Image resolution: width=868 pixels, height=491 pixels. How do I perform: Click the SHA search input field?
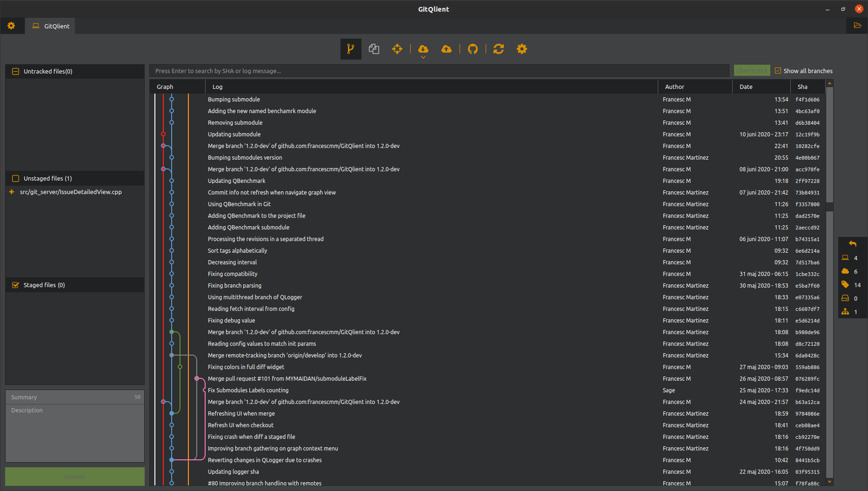click(439, 71)
